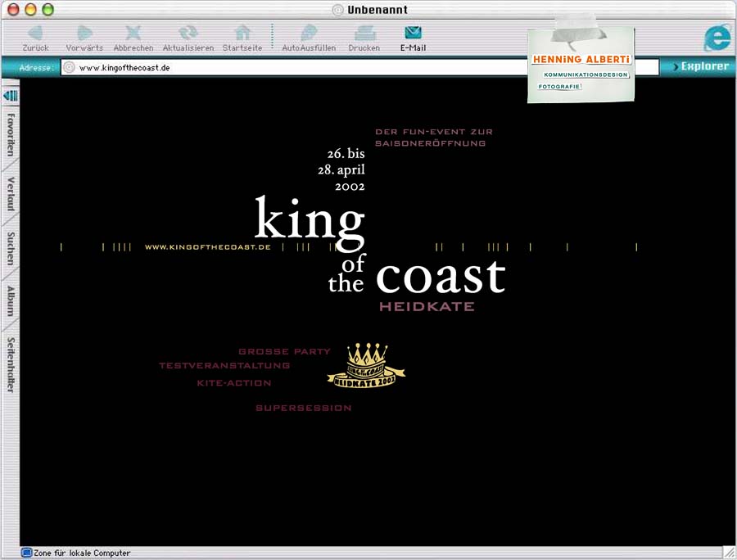
Task: Click the '28. april' date text
Action: pos(341,169)
